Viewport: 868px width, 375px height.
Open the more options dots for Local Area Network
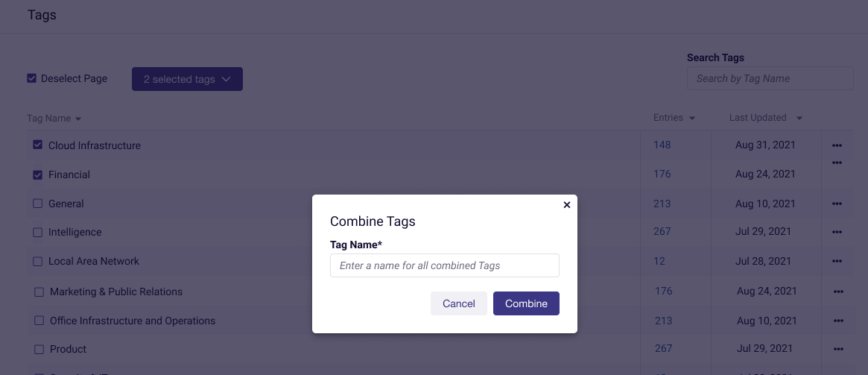[x=837, y=262]
